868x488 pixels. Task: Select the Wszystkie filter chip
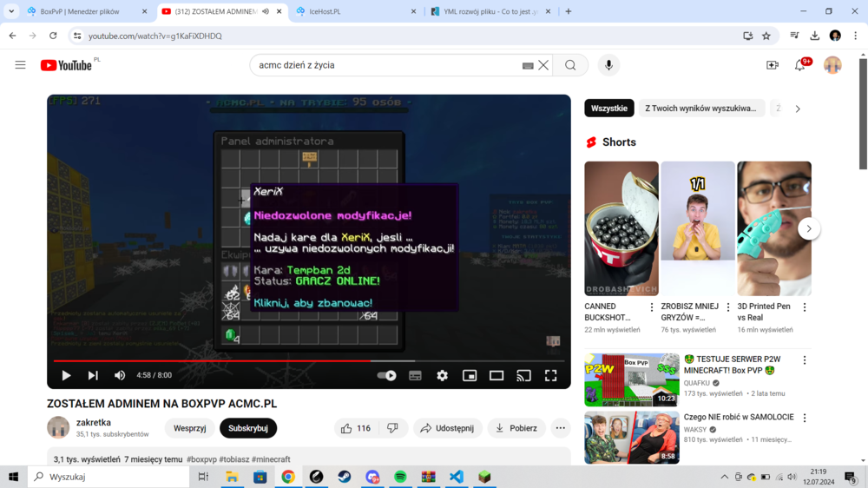click(609, 109)
